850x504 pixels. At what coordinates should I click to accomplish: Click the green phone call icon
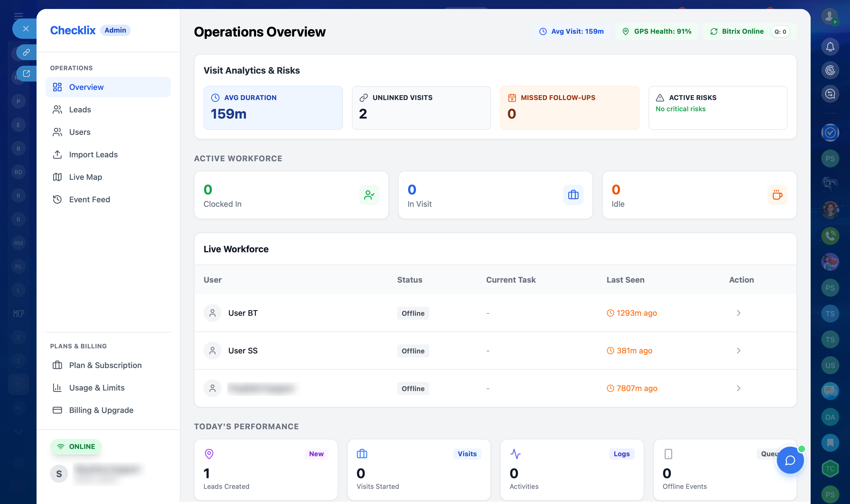coord(830,236)
